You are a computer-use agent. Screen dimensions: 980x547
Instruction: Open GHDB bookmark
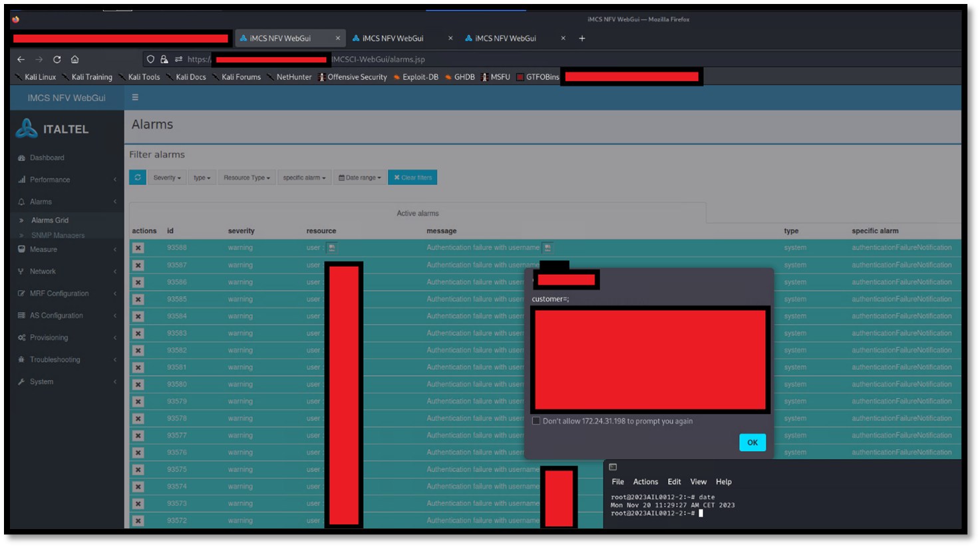click(x=460, y=77)
